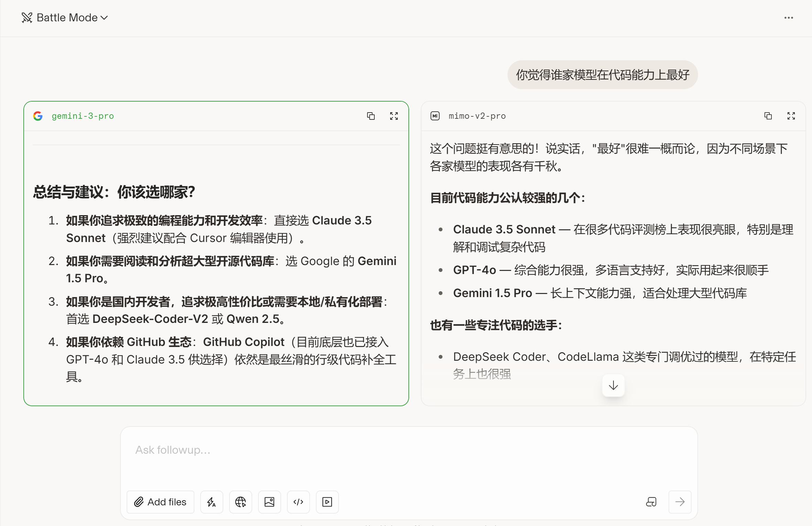Viewport: 812px width, 526px height.
Task: Click the DeepSeek Coder、CodeLlama bullet
Action: pos(624,366)
